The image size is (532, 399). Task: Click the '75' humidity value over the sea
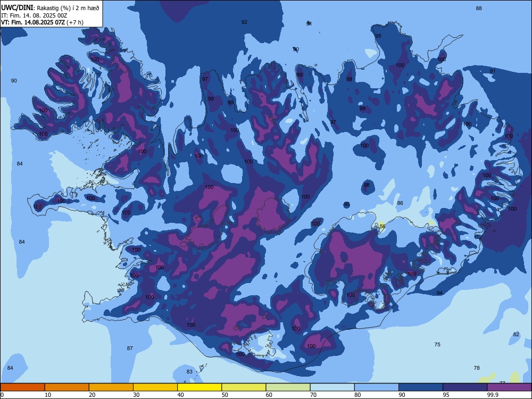tap(437, 344)
